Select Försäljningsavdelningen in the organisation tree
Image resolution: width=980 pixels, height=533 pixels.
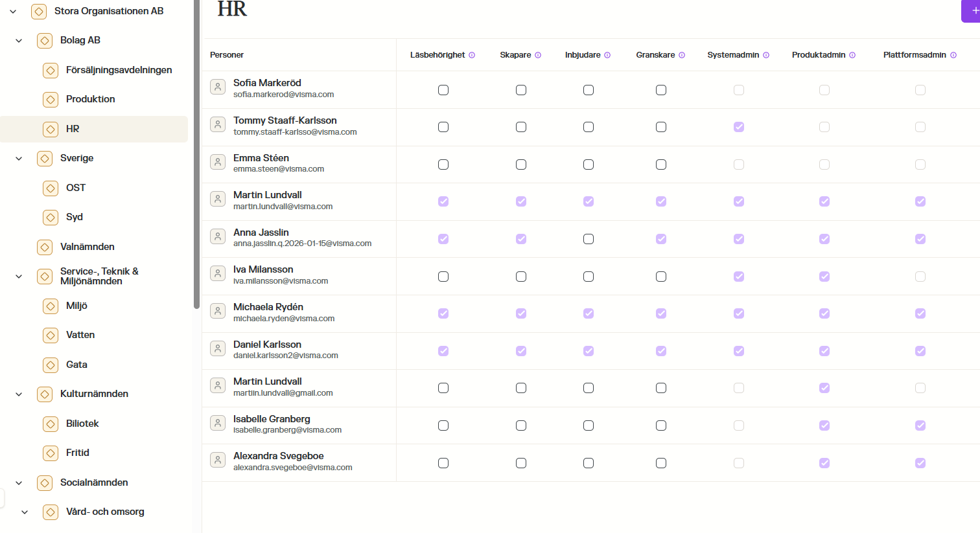tap(119, 70)
